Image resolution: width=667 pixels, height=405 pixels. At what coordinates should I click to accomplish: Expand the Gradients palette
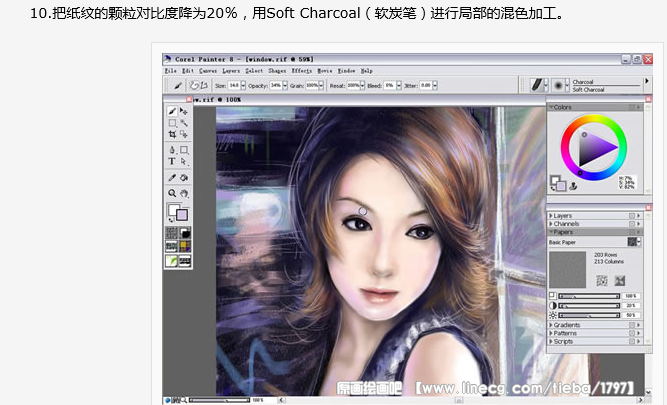(551, 325)
